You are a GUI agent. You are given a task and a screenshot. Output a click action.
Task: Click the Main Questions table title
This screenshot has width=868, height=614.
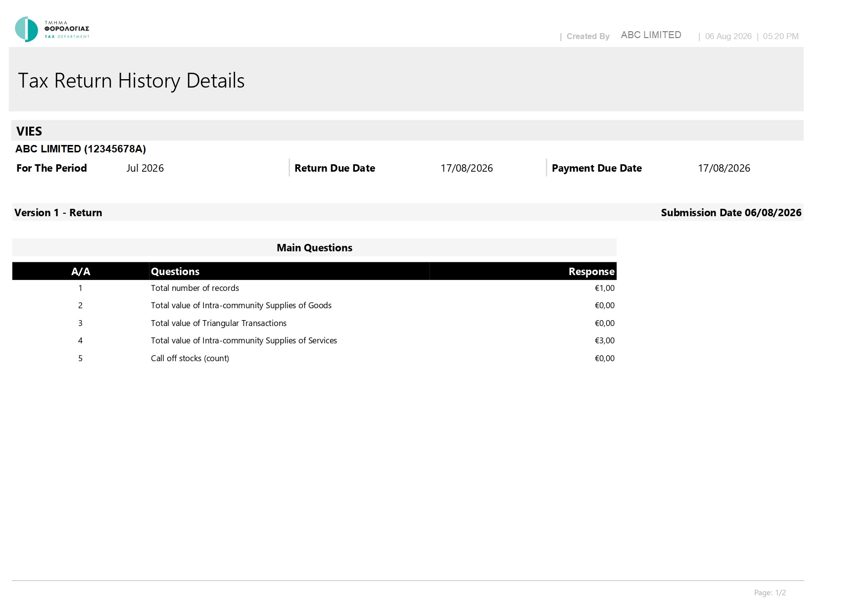314,247
